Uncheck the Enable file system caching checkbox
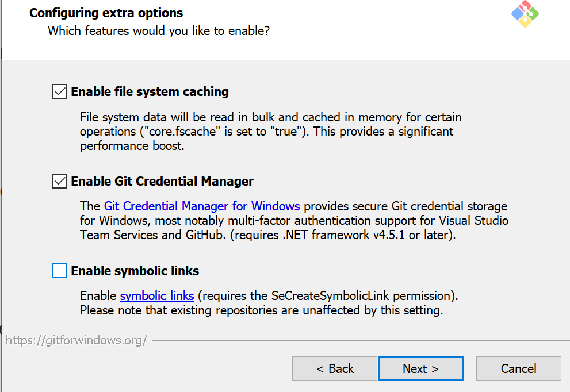The width and height of the screenshot is (570, 392). tap(60, 91)
